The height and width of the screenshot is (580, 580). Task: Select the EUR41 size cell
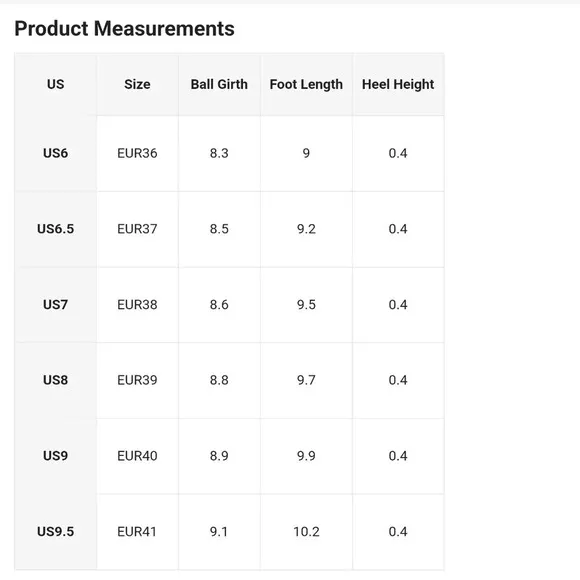[137, 532]
